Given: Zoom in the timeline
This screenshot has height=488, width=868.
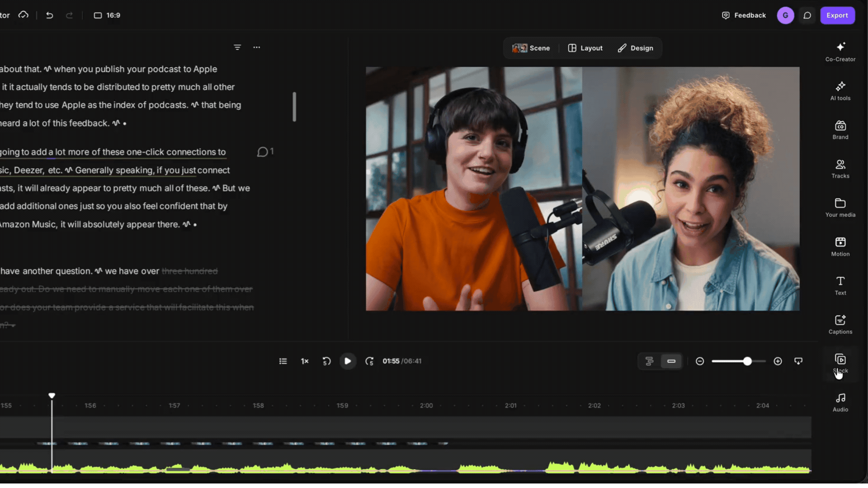Looking at the screenshot, I should coord(778,361).
